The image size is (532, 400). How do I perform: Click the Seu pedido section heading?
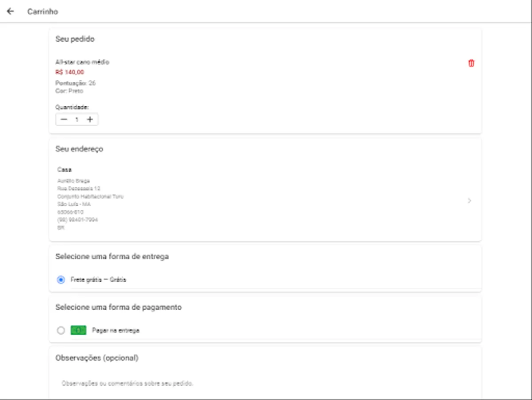click(x=75, y=39)
